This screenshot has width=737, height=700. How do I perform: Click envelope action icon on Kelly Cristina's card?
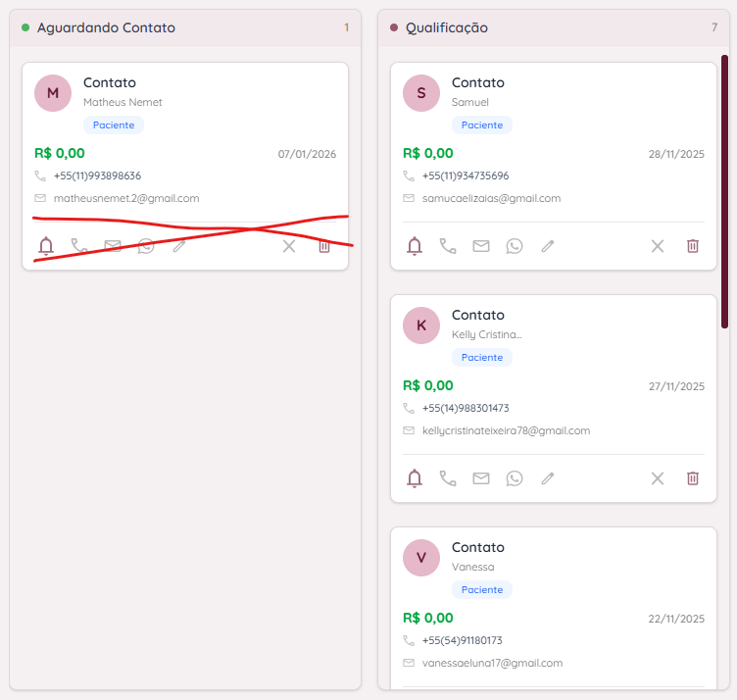tap(481, 478)
